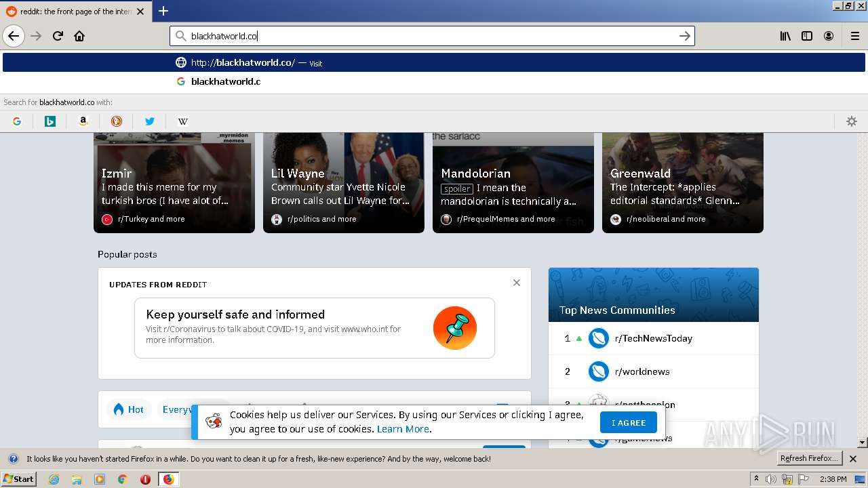
Task: Go back with the browser back arrow
Action: [x=14, y=36]
